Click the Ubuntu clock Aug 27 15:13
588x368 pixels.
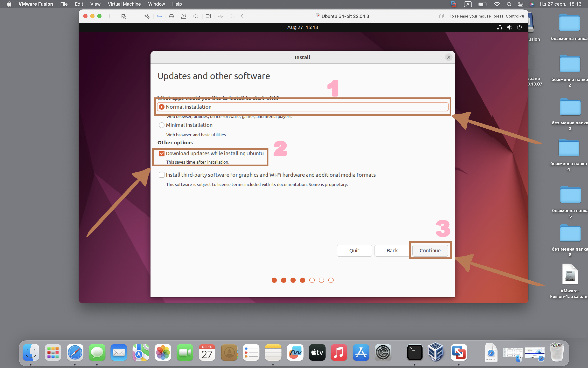pyautogui.click(x=303, y=27)
